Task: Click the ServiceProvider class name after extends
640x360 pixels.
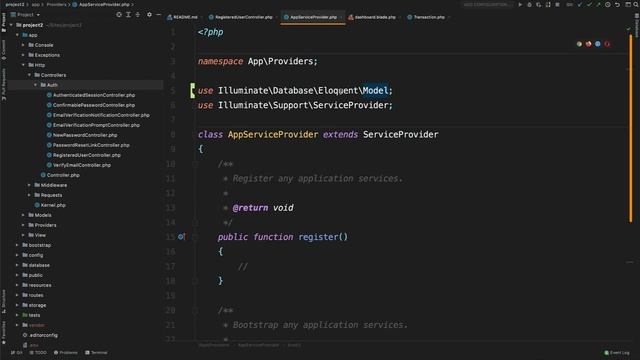Action: pyautogui.click(x=400, y=134)
